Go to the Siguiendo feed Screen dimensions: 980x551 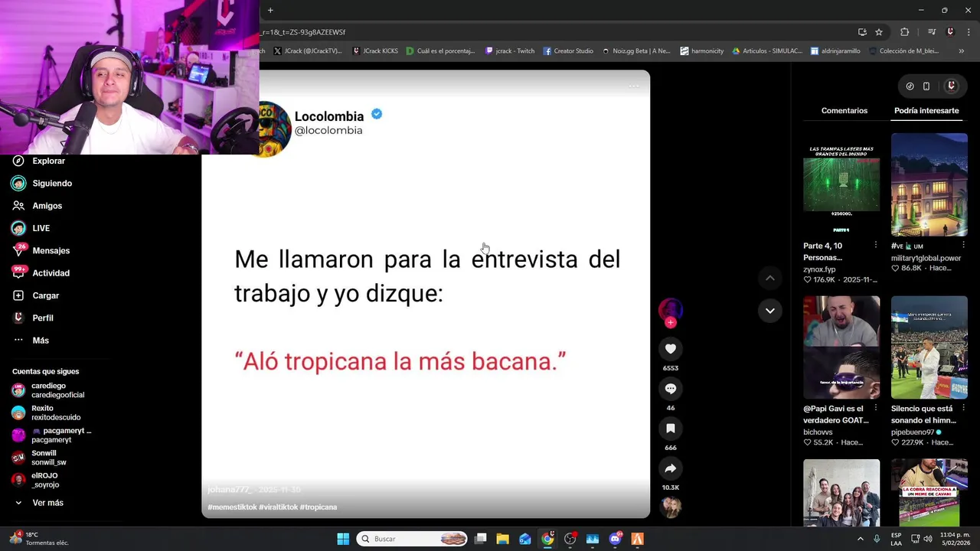42,184
